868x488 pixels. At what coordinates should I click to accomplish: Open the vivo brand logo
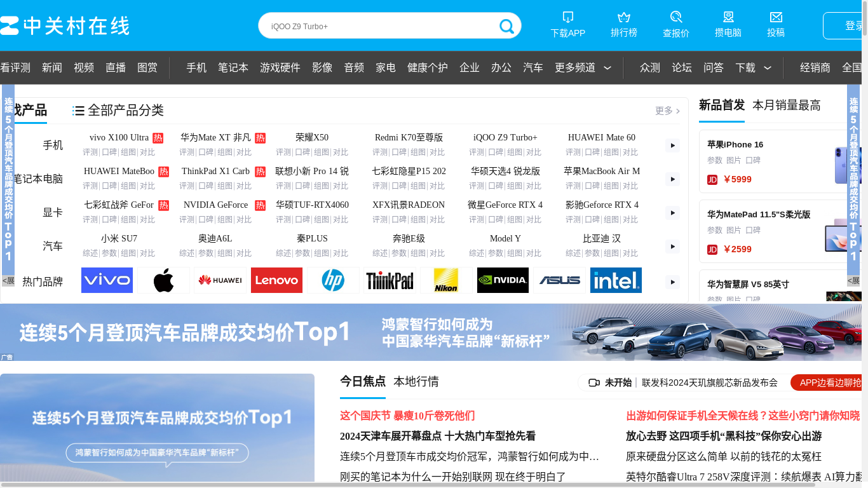tap(107, 280)
